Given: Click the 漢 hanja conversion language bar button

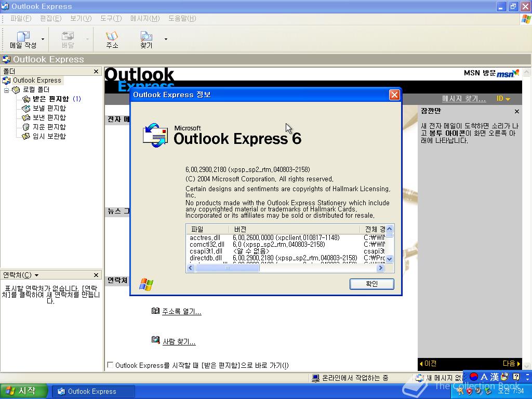Looking at the screenshot, I should point(495,377).
